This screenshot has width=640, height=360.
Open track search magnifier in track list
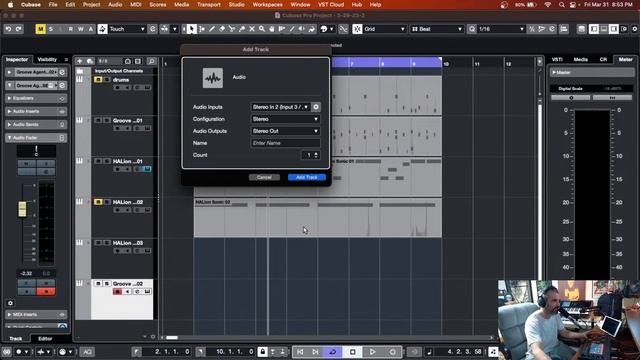(x=151, y=61)
